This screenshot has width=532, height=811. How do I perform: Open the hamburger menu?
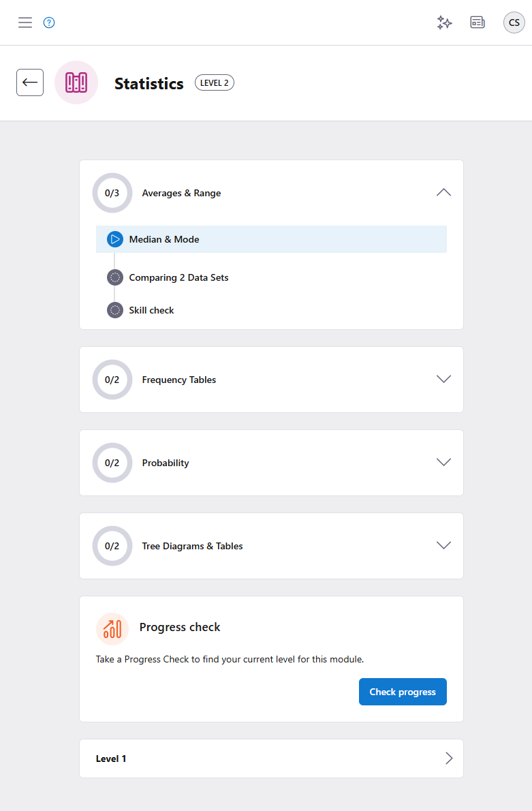[x=25, y=22]
